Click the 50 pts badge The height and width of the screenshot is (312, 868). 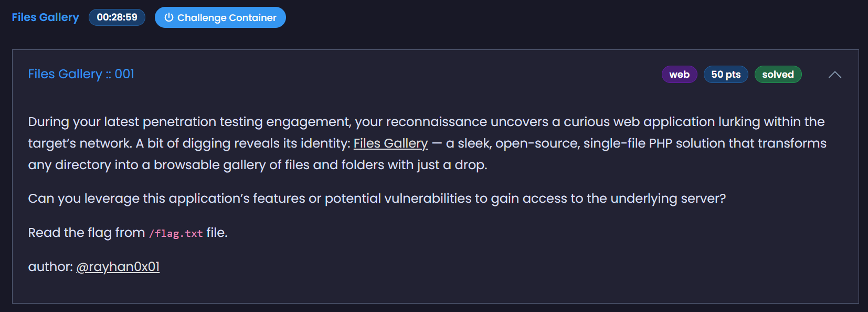[726, 75]
